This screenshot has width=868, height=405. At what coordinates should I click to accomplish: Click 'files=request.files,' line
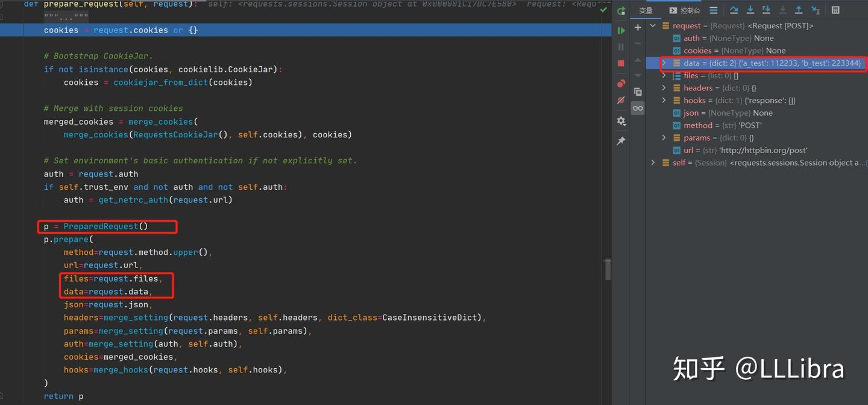pos(113,279)
